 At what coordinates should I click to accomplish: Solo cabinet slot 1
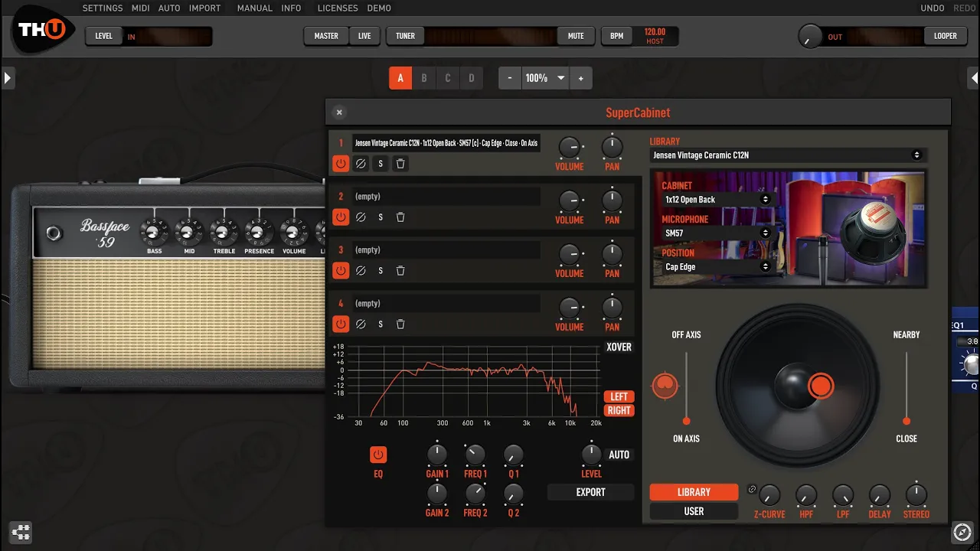[381, 164]
